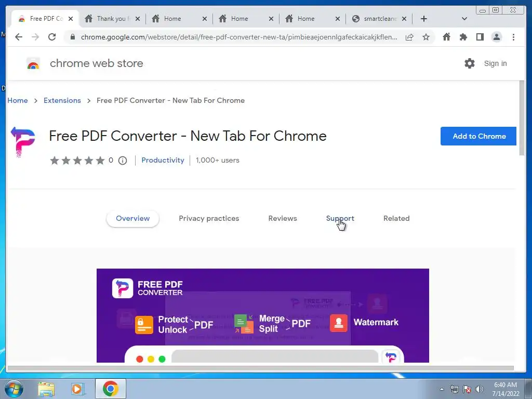Click the volume speaker tray icon
This screenshot has height=399, width=532.
pos(480,389)
